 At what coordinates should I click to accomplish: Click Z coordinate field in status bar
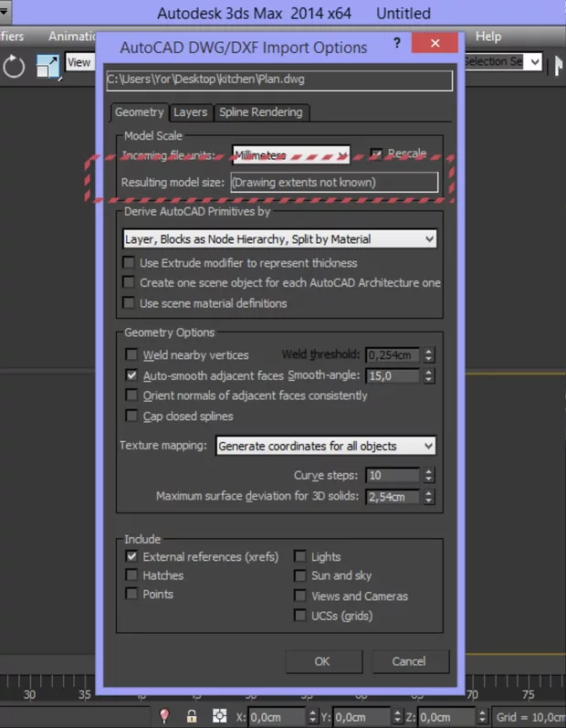tap(446, 717)
